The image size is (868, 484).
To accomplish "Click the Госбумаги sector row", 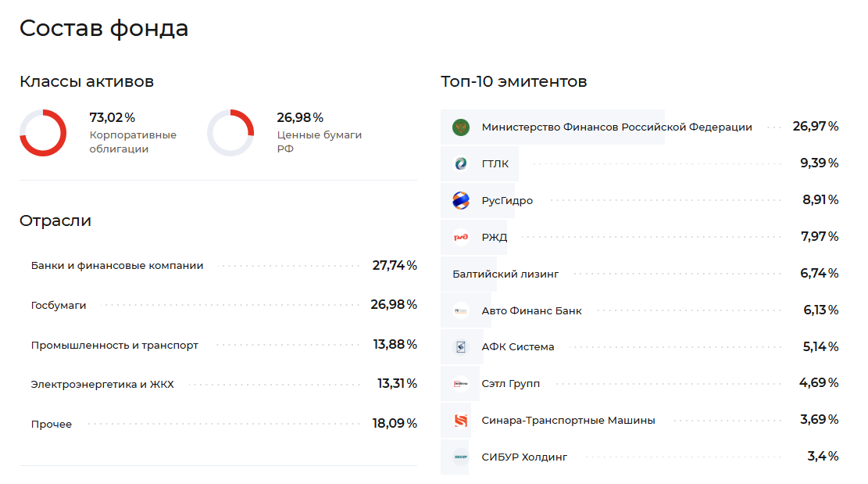I will [59, 305].
